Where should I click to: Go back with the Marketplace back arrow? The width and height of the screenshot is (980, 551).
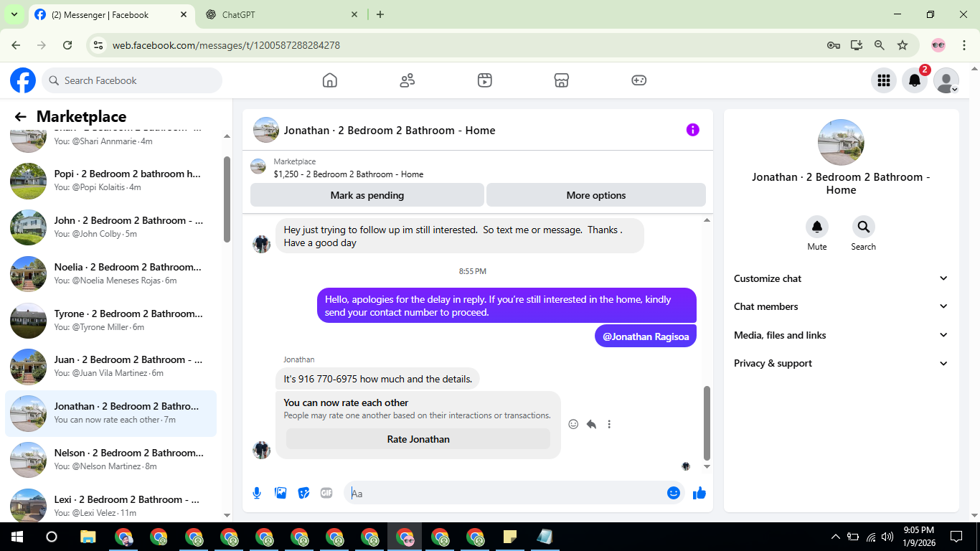pos(20,117)
